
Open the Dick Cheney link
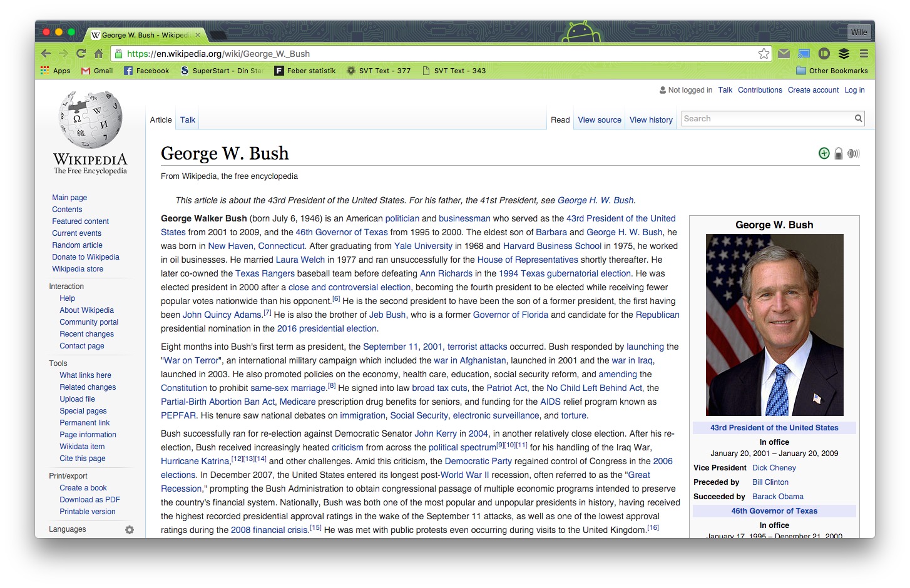click(774, 468)
